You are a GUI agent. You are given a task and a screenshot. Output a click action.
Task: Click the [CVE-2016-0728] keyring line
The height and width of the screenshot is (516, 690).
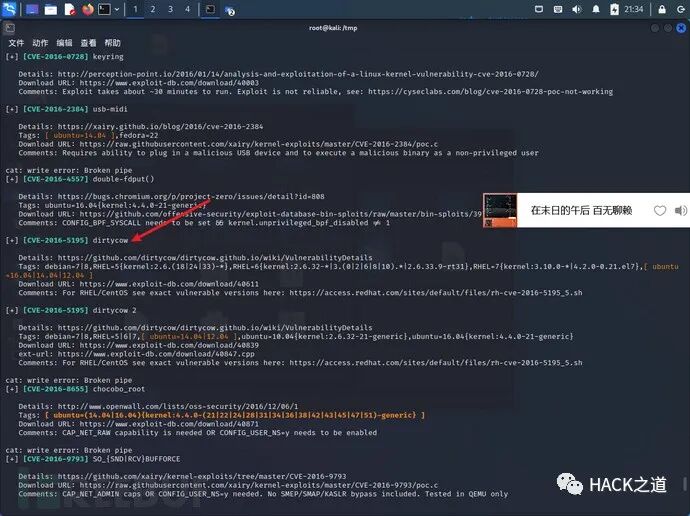point(64,57)
